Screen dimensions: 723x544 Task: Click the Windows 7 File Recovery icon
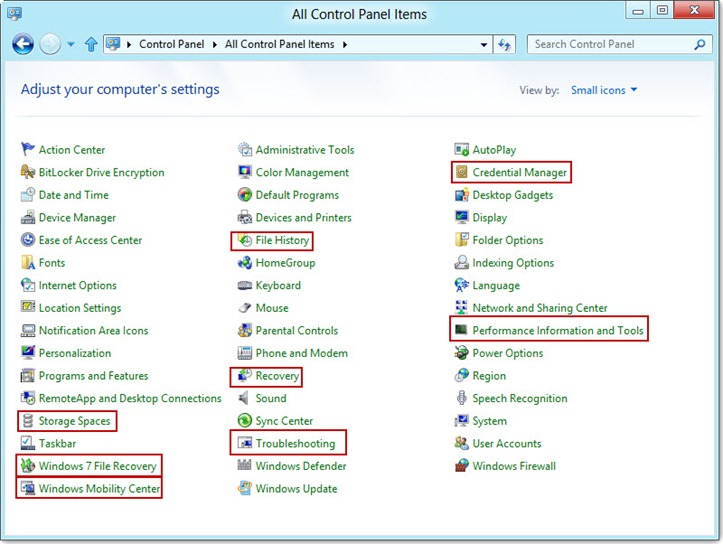(28, 466)
